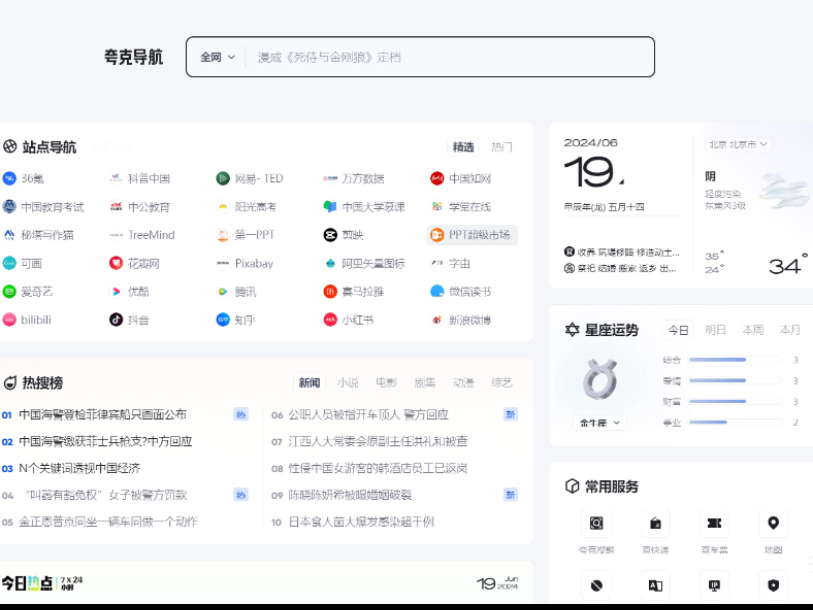Select the 剧集 hot search tab
813x610 pixels.
[425, 383]
